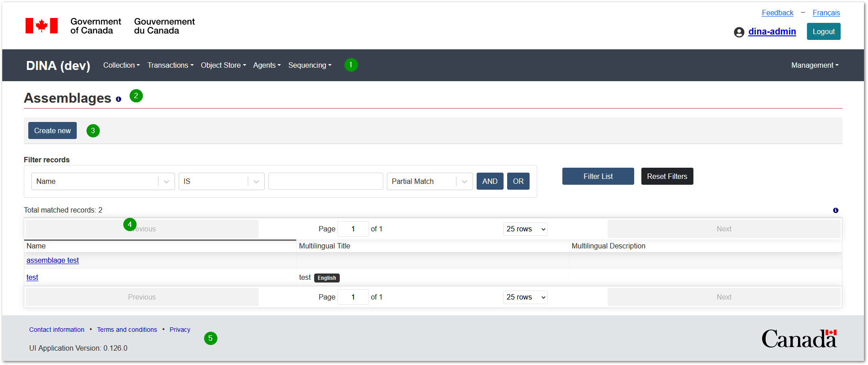Expand the IS operator dropdown
The width and height of the screenshot is (868, 365).
222,181
